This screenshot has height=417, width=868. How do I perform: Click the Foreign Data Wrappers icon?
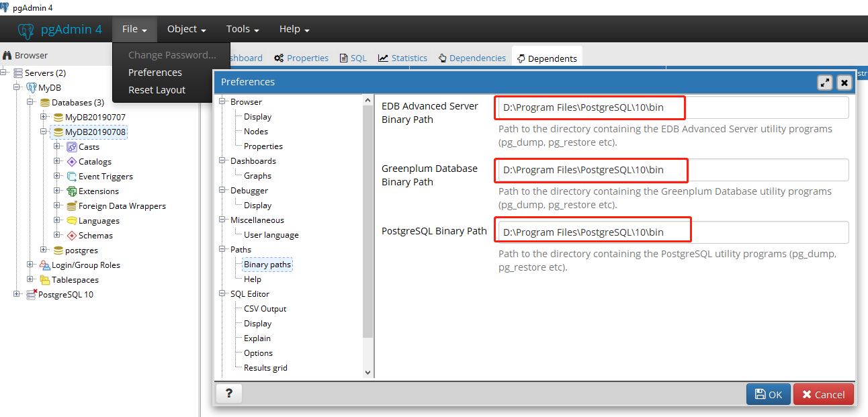tap(72, 205)
